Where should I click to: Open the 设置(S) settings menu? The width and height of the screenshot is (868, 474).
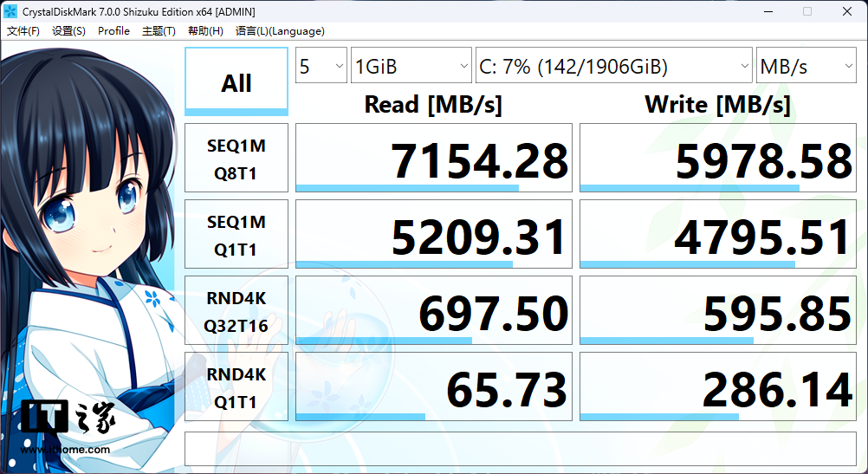(68, 31)
